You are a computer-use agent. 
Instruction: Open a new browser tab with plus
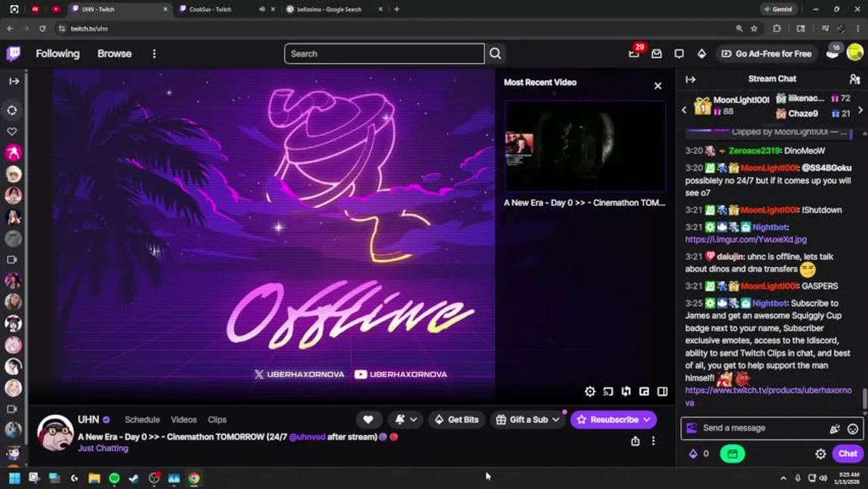pyautogui.click(x=397, y=10)
